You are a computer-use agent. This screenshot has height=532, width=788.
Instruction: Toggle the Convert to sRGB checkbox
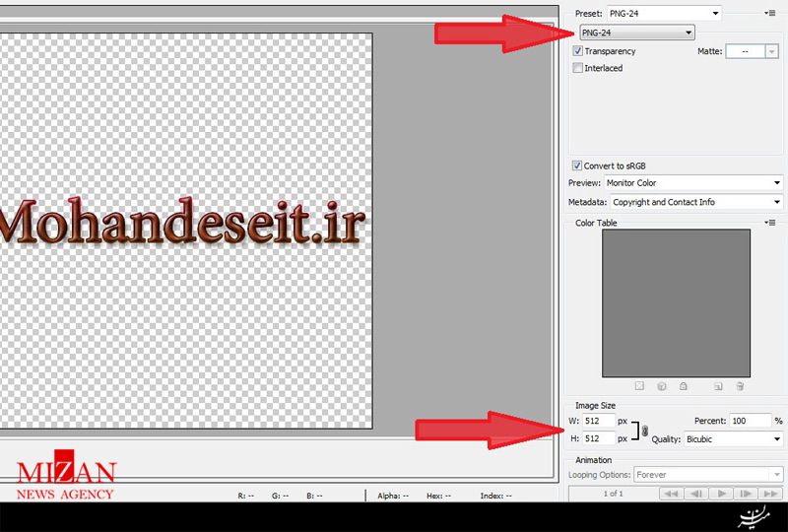(577, 166)
